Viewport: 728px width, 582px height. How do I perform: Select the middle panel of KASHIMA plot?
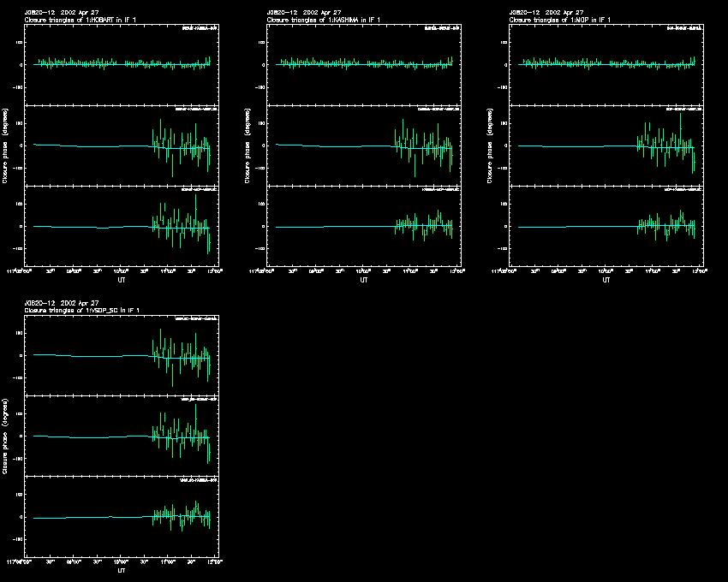click(364, 145)
